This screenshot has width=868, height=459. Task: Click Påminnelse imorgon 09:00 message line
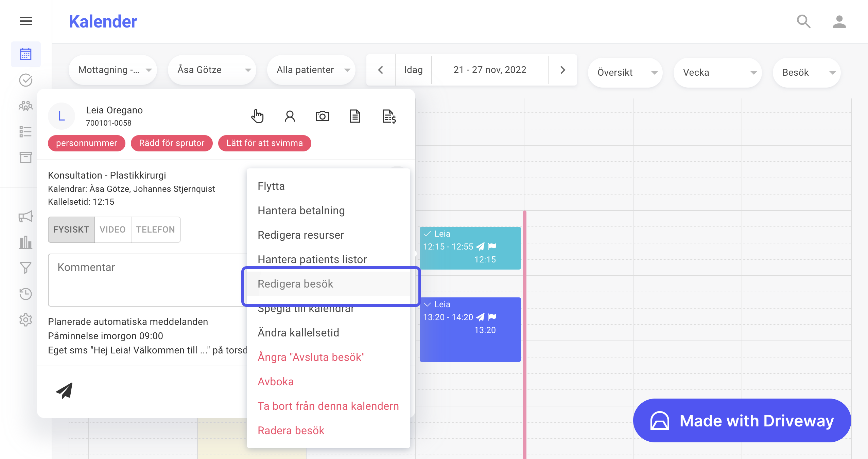(x=106, y=336)
